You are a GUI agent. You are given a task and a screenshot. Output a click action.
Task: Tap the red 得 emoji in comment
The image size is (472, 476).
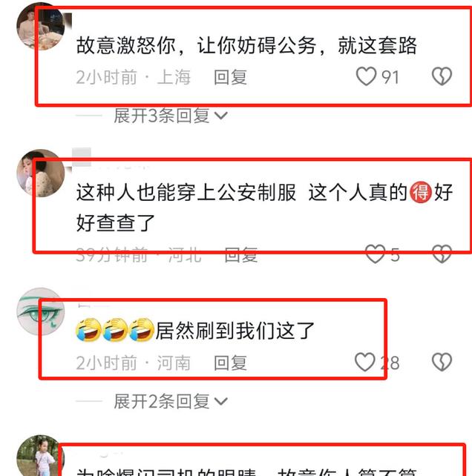coord(420,192)
